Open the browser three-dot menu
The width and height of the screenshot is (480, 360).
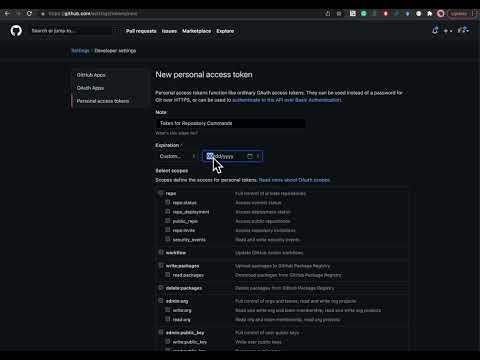pos(473,14)
